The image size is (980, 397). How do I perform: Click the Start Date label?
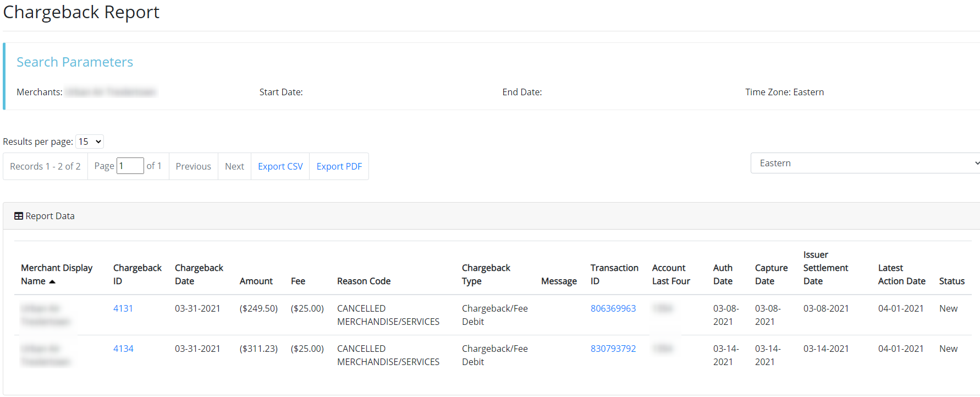(x=281, y=92)
